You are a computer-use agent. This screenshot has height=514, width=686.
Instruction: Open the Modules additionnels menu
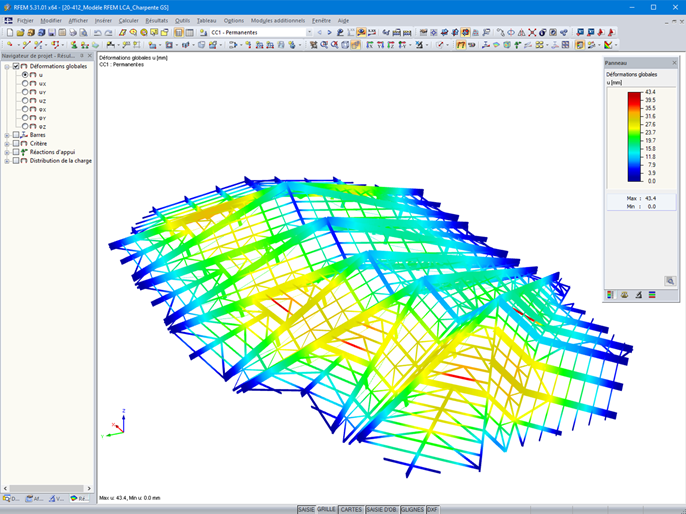[278, 21]
